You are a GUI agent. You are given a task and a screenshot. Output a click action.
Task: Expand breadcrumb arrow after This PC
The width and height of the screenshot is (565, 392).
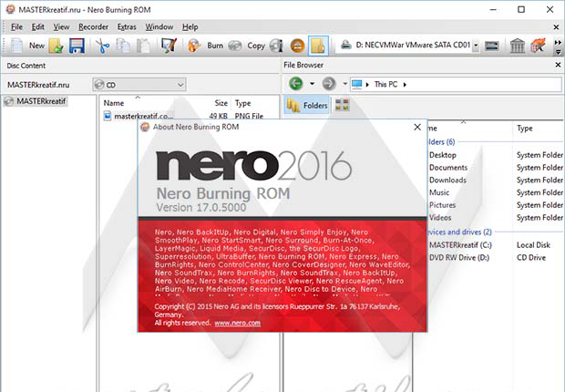tap(405, 85)
